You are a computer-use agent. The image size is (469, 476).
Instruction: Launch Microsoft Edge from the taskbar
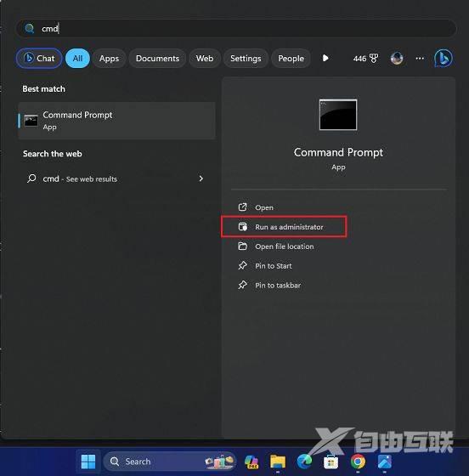point(304,462)
